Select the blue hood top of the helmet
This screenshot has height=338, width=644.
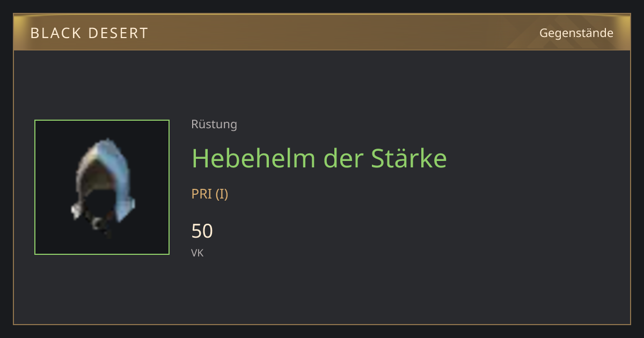point(107,156)
